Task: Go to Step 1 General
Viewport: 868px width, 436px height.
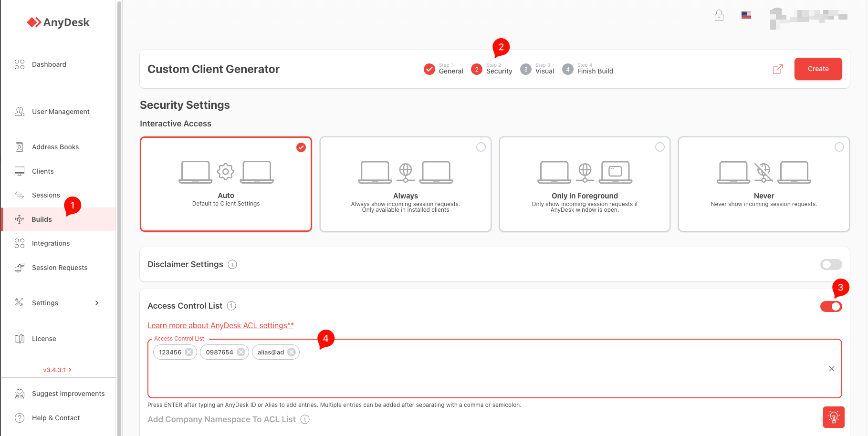Action: [443, 69]
